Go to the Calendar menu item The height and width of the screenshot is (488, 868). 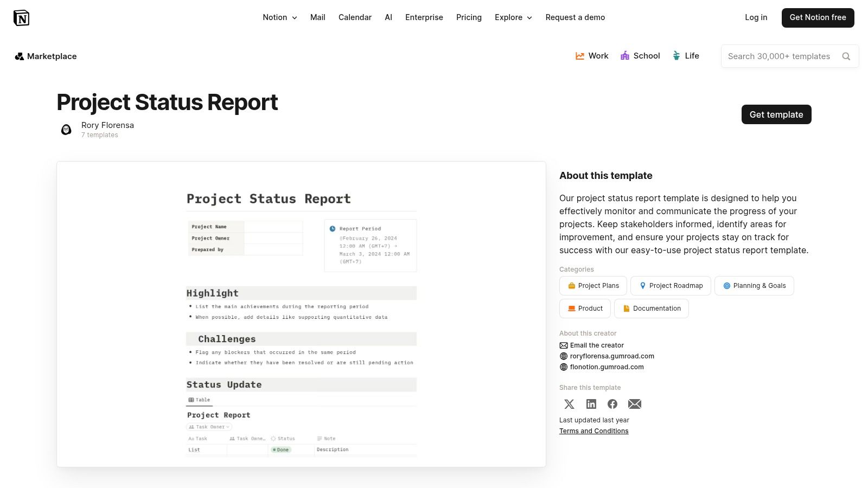[355, 17]
